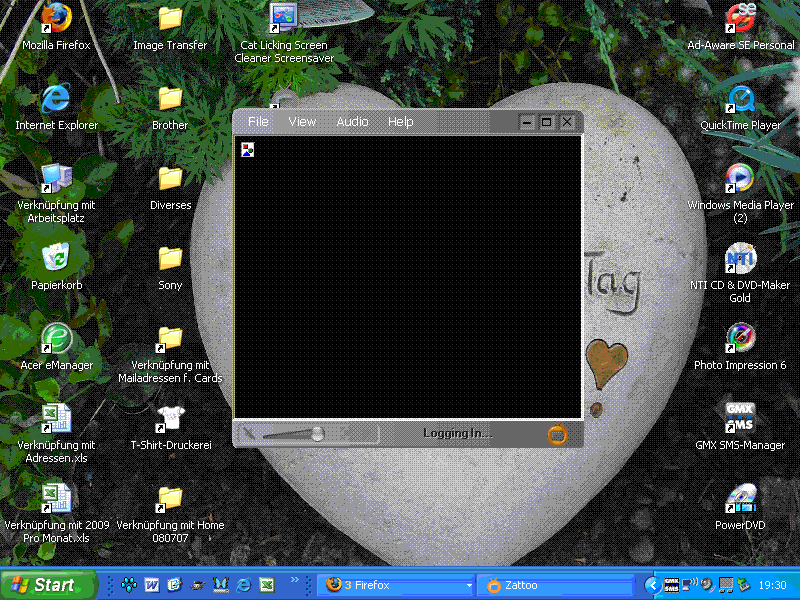Expand hidden system tray icons arrow
This screenshot has width=800, height=600.
[652, 585]
